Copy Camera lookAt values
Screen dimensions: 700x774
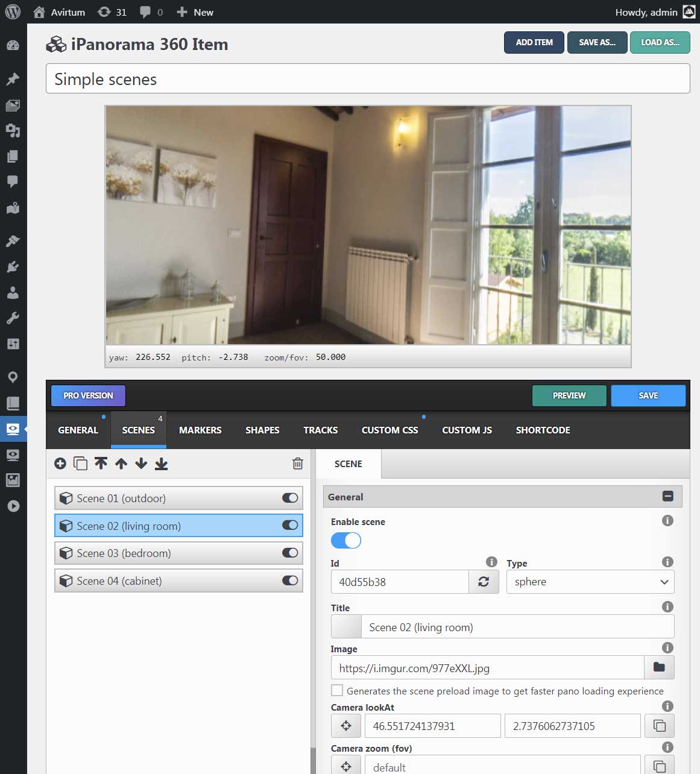660,726
